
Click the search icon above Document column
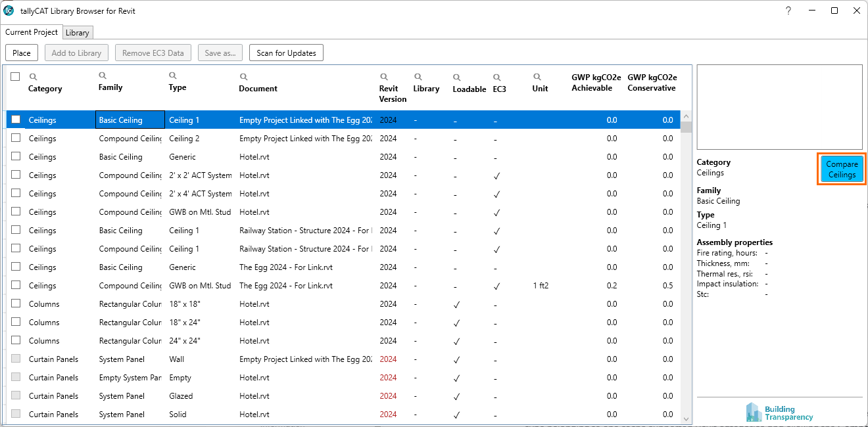[243, 77]
